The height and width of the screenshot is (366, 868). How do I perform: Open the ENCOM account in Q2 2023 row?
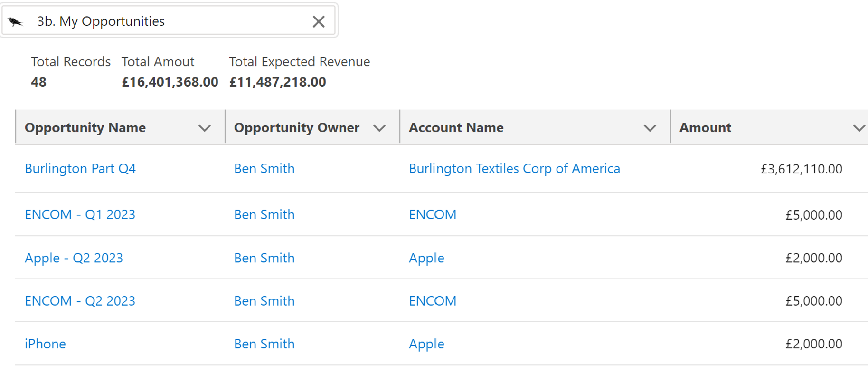coord(433,301)
